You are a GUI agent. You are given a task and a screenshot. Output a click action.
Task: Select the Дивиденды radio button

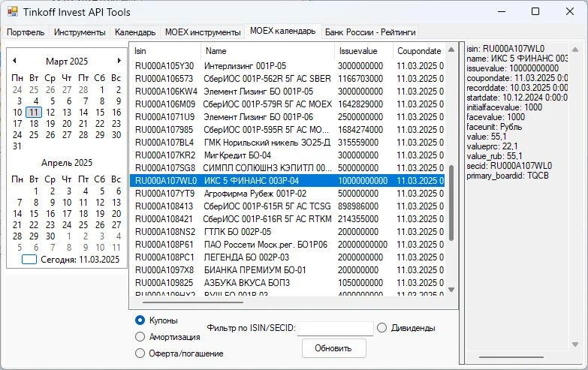coord(381,328)
